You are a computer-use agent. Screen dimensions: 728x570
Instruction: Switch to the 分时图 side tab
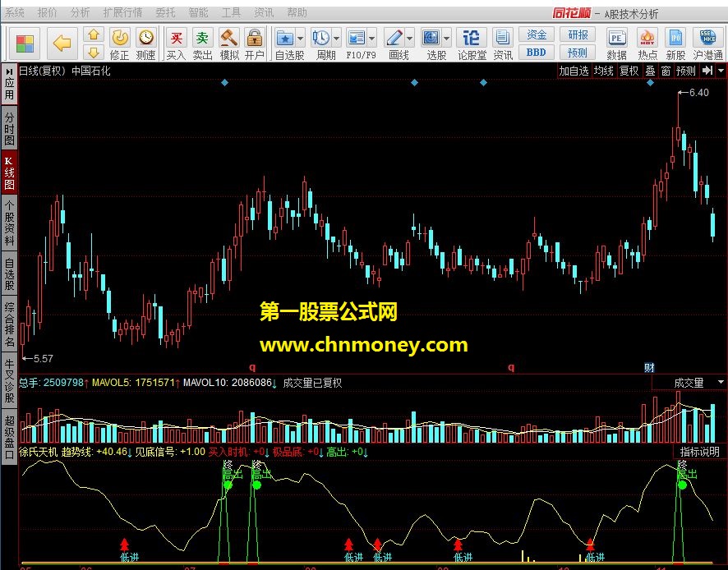[9, 129]
